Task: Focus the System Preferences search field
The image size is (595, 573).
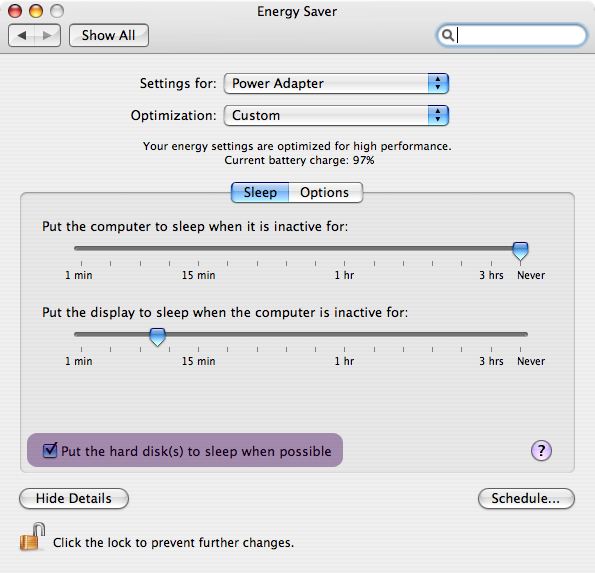Action: [512, 35]
